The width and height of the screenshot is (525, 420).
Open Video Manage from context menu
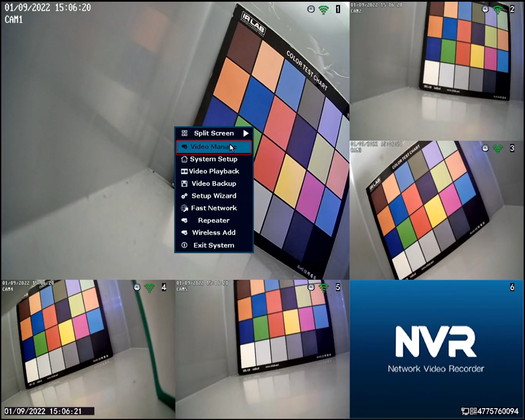click(214, 147)
